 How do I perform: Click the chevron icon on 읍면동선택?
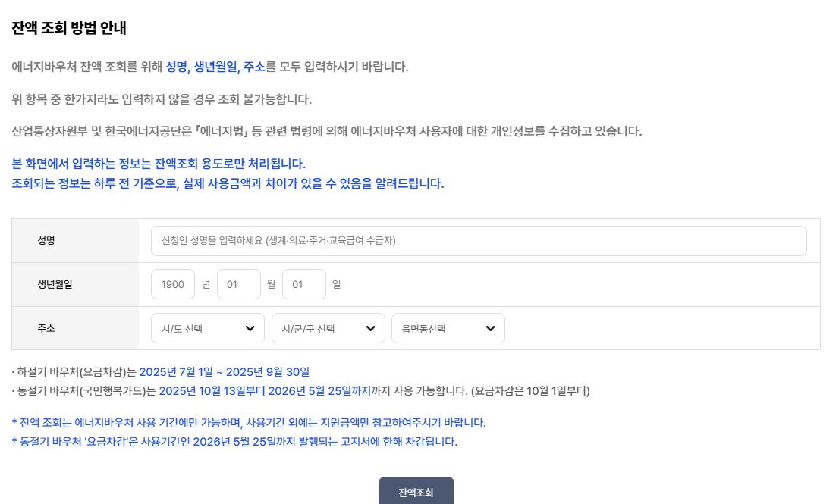(489, 327)
